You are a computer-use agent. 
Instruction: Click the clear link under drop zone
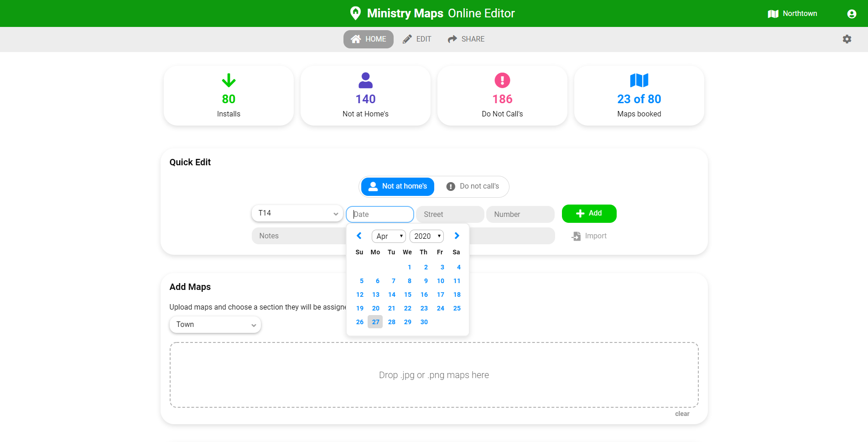[682, 414]
